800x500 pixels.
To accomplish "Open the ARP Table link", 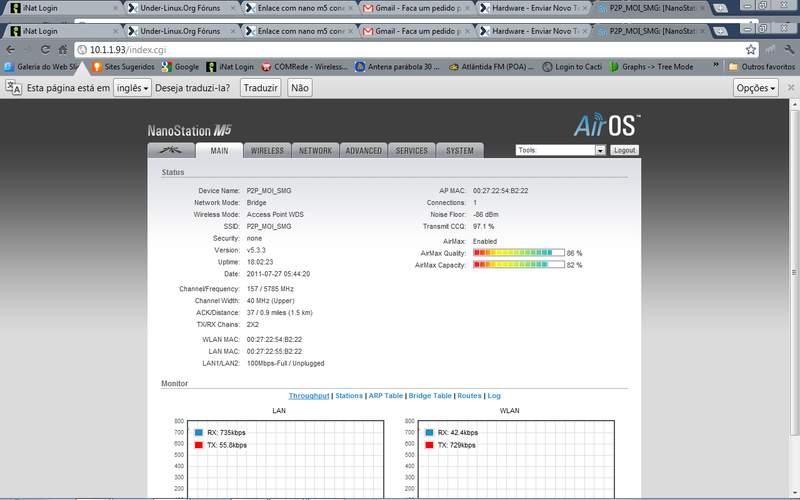I will (x=386, y=396).
